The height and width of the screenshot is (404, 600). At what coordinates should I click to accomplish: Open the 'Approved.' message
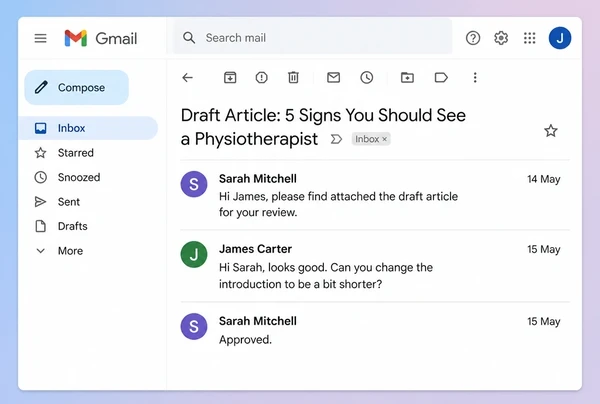pos(245,340)
